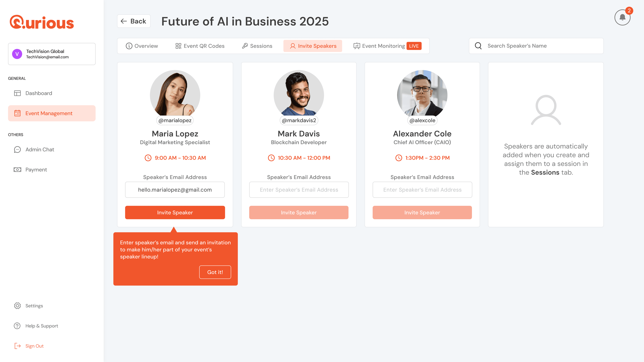Click the search magnifier icon
Viewport: 644px width, 362px height.
(x=478, y=46)
